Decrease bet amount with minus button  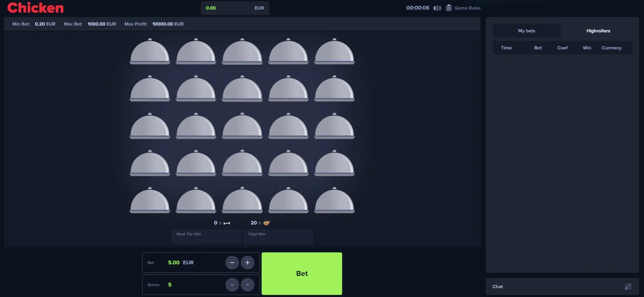pyautogui.click(x=232, y=263)
